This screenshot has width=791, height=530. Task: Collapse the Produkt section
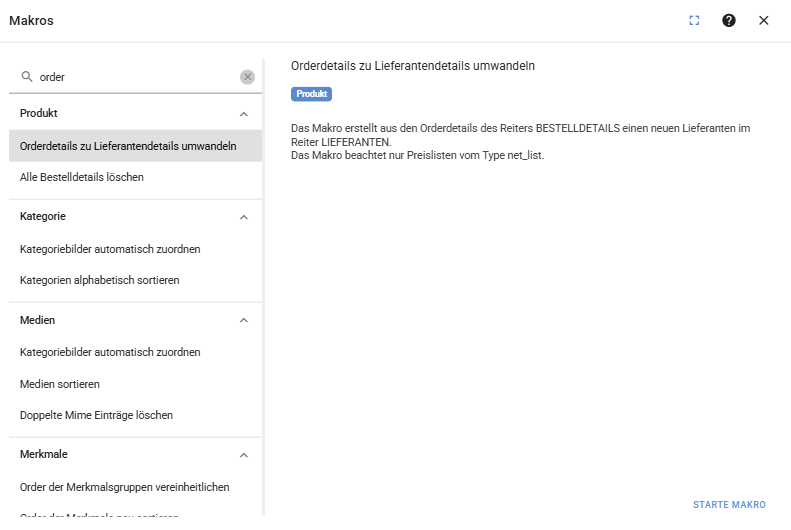(x=243, y=114)
